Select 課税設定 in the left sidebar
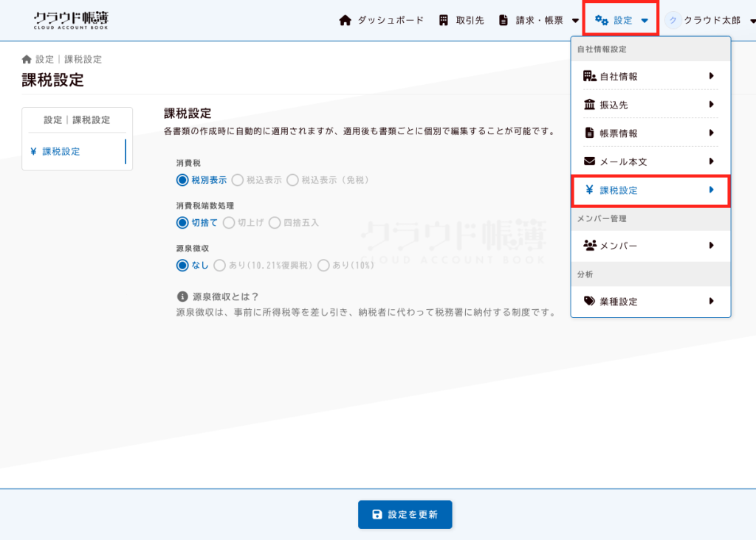756x540 pixels. click(61, 151)
